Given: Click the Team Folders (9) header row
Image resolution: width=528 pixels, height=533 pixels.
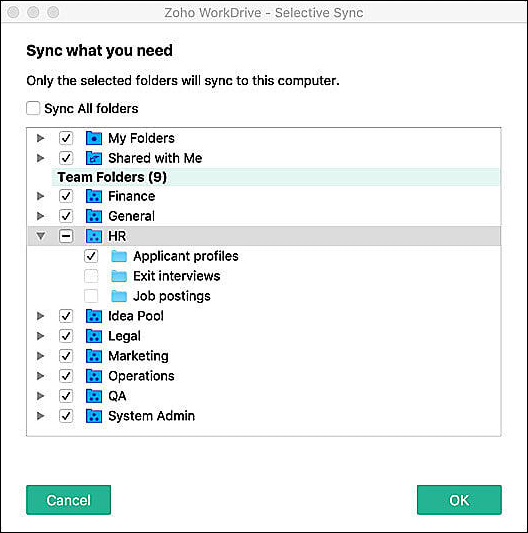Looking at the screenshot, I should coord(275,177).
